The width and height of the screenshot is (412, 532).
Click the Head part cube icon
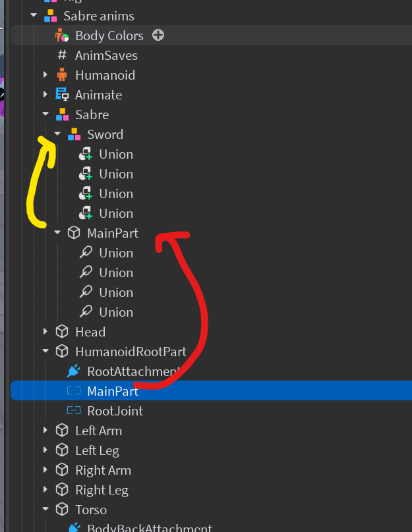(x=62, y=331)
